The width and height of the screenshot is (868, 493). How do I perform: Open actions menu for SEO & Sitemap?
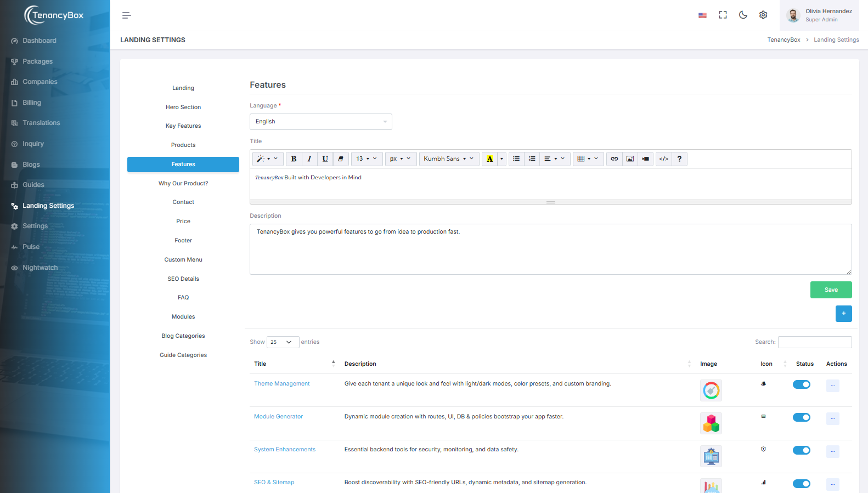[833, 484]
